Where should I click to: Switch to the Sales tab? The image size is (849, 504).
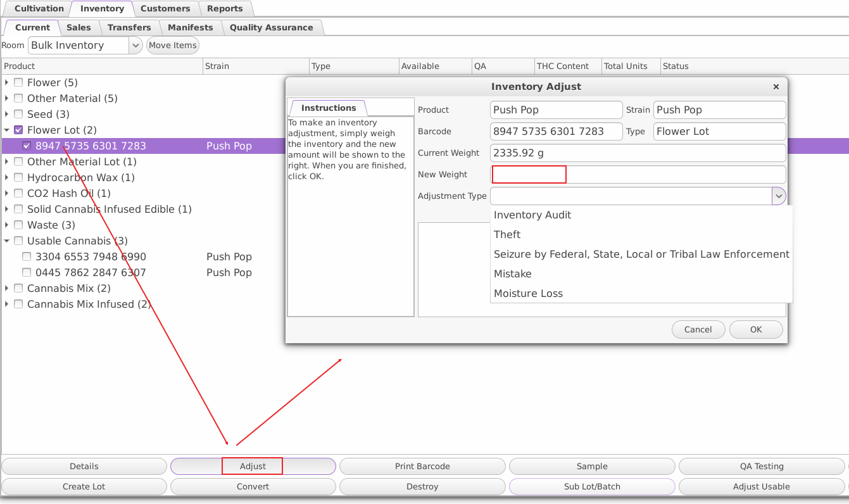click(x=79, y=27)
